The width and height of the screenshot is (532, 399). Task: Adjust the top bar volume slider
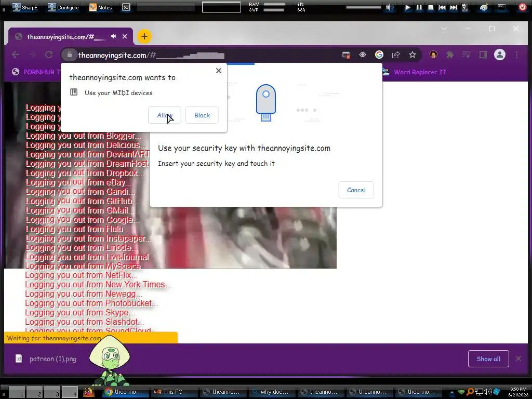364,7
